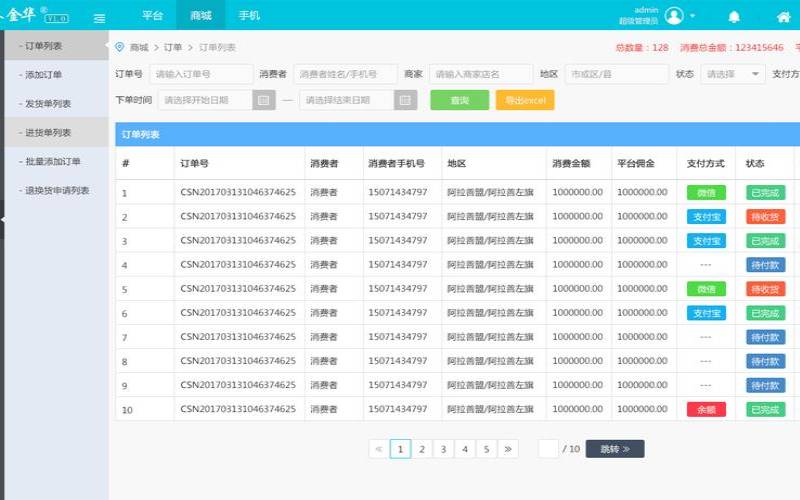Click 已完成 status tag in row 1

click(765, 192)
